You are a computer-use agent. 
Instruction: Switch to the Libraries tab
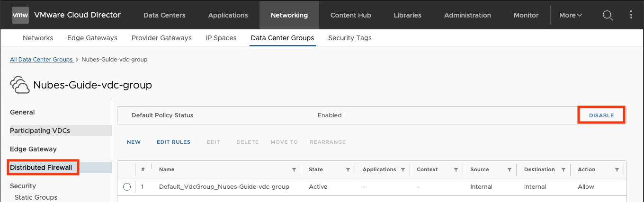[x=408, y=15]
